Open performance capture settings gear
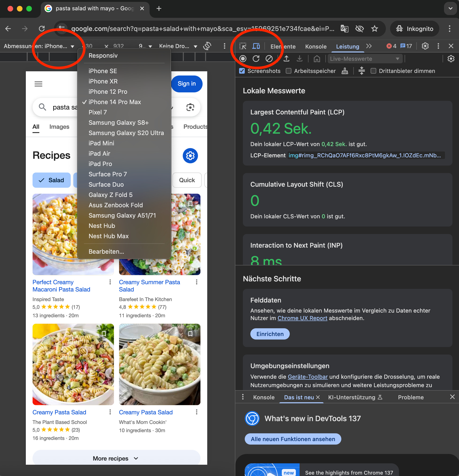459x476 pixels. (451, 59)
